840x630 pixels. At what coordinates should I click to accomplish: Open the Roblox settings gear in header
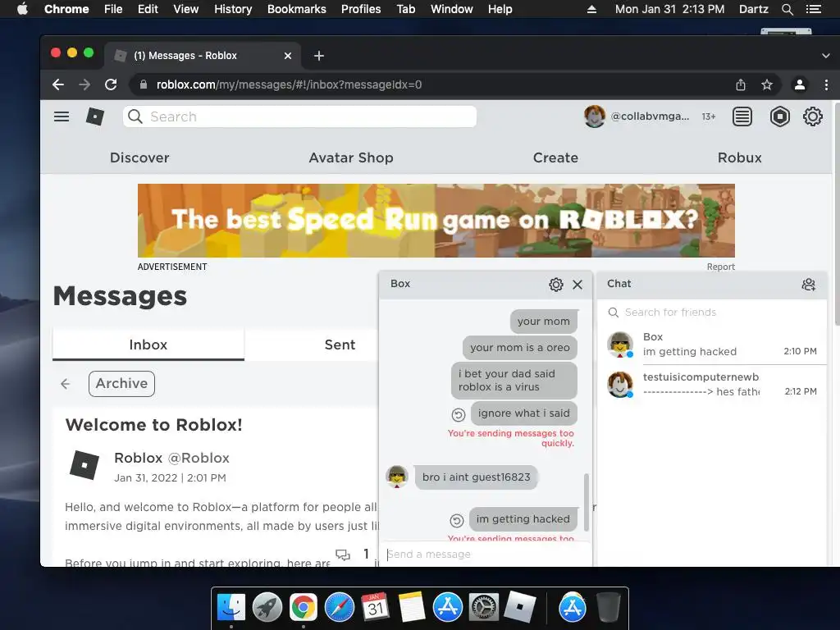point(812,116)
